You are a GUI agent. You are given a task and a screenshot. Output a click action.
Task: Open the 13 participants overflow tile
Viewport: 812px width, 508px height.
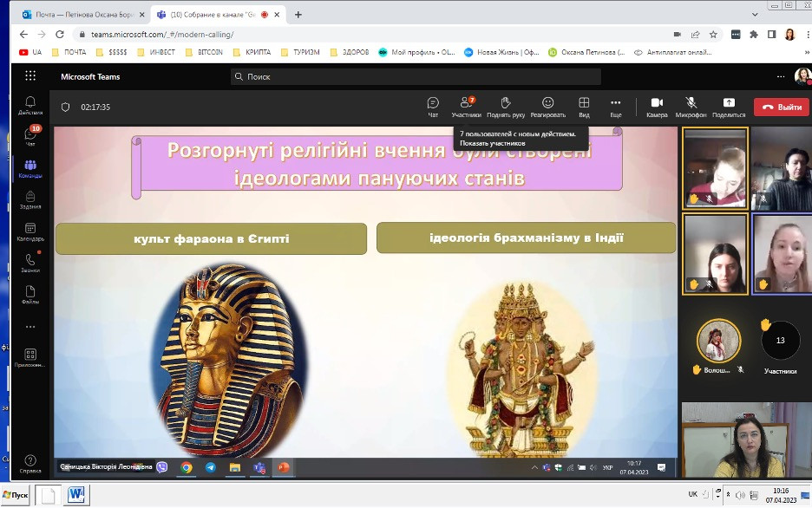(x=781, y=341)
